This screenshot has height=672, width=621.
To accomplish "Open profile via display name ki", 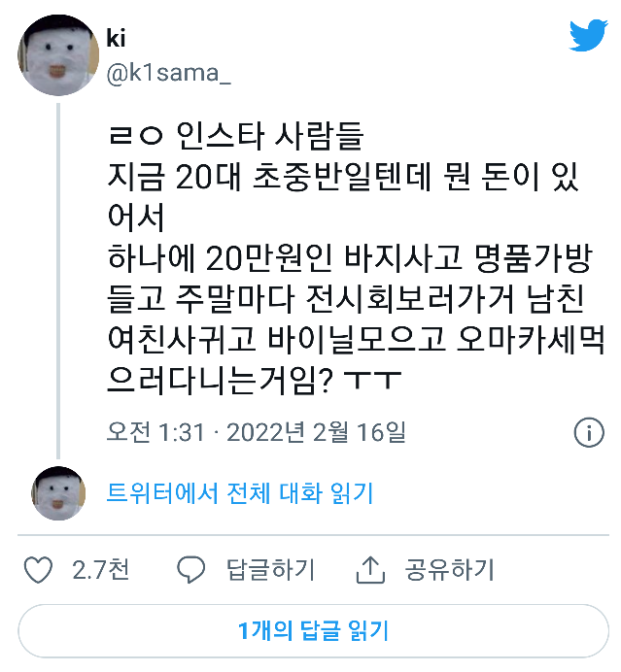I will pyautogui.click(x=116, y=38).
